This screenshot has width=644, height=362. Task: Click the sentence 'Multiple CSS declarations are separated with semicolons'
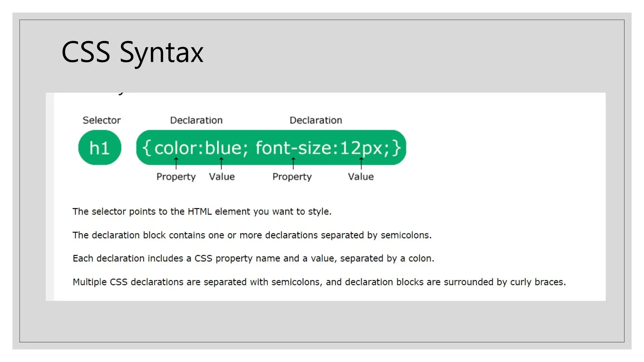[319, 282]
